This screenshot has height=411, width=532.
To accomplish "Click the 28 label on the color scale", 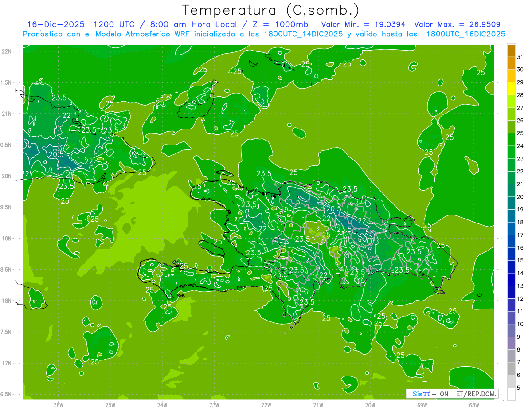I will [520, 95].
